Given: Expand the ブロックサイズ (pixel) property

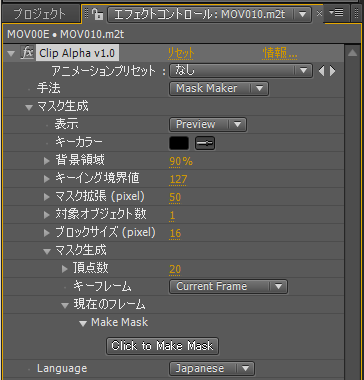Looking at the screenshot, I should point(47,233).
